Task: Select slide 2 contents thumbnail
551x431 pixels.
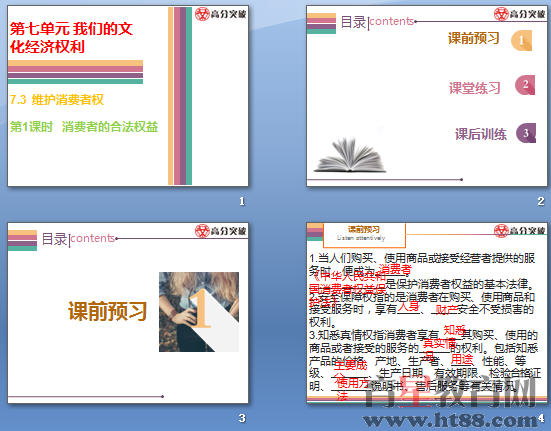Action: 427,96
